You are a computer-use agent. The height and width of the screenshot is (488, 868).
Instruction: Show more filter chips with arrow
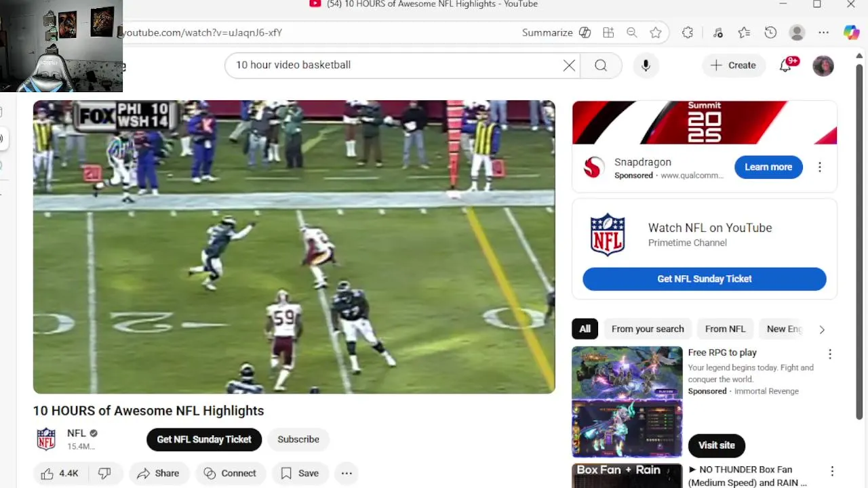822,329
